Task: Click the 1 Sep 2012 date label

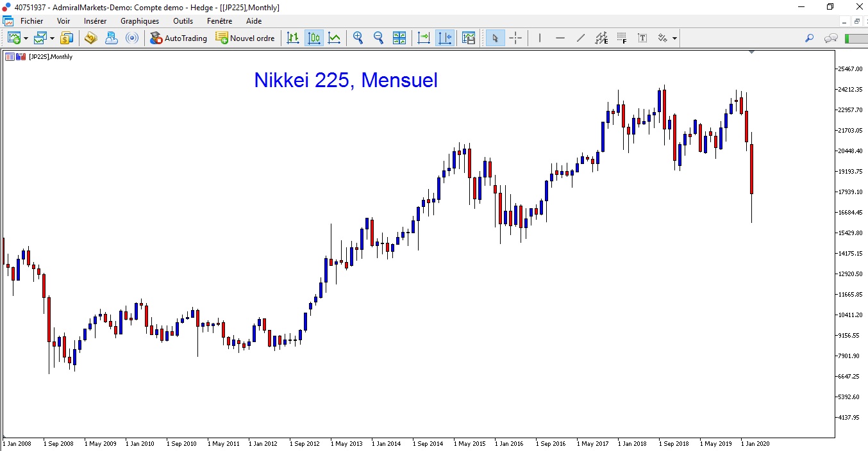Action: [304, 443]
